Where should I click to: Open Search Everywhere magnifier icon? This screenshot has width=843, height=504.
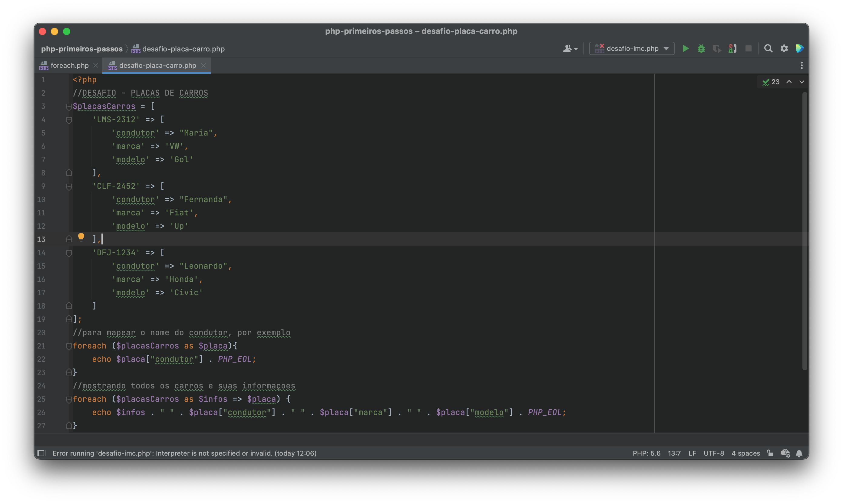pos(768,49)
